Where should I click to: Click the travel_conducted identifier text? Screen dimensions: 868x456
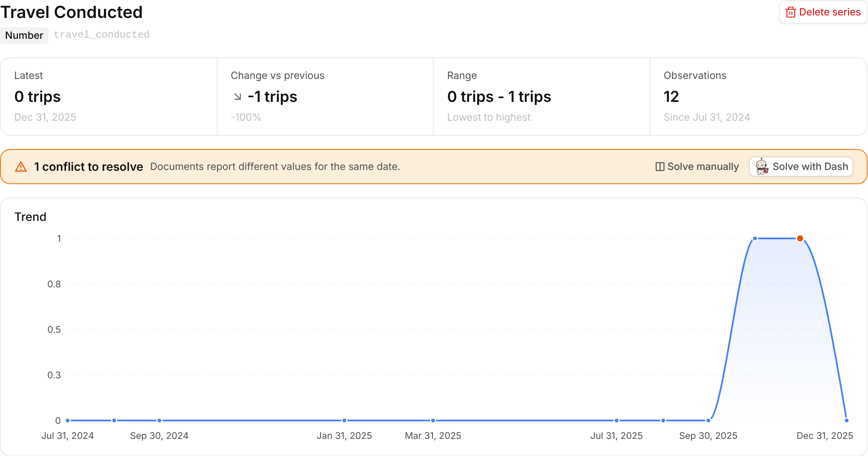(101, 35)
